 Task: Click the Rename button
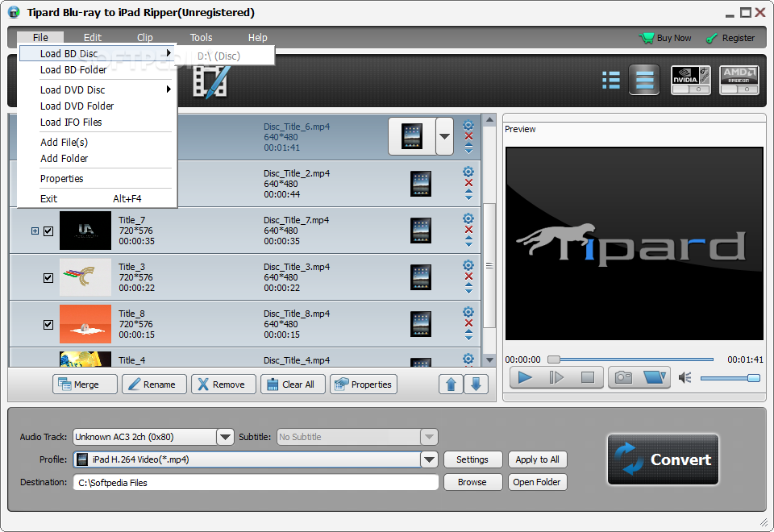tap(155, 384)
